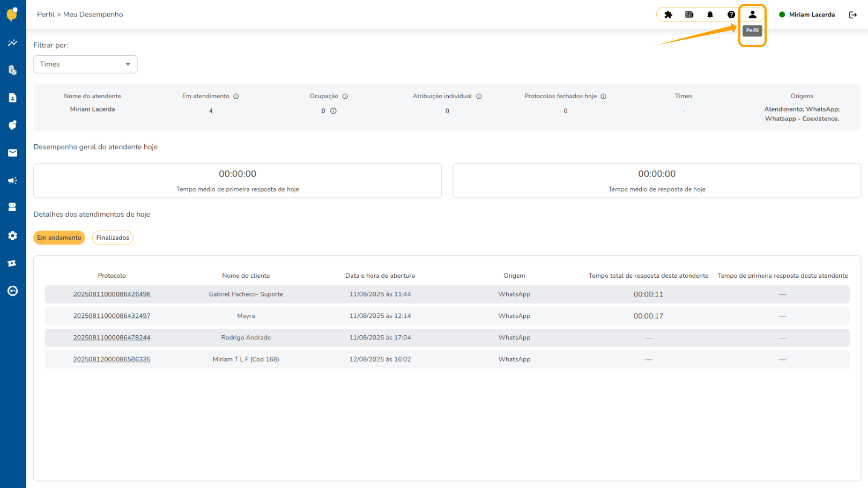
Task: Click info icon beside Em atendimento
Action: pyautogui.click(x=236, y=97)
